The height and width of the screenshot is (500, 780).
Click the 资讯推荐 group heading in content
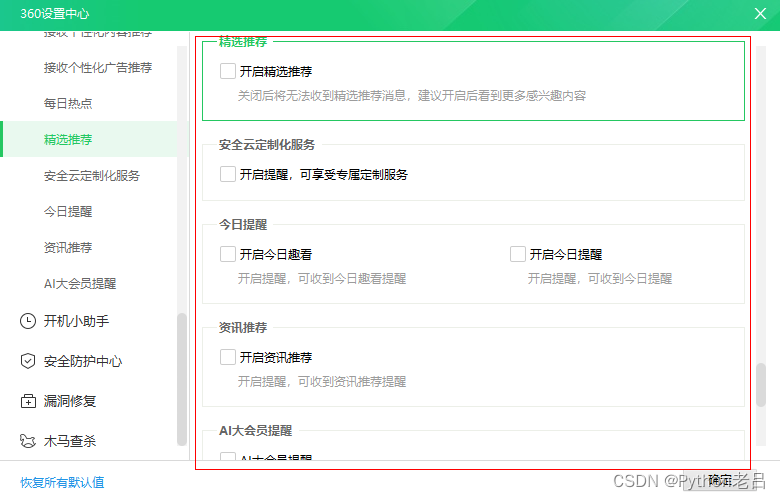[x=243, y=327]
